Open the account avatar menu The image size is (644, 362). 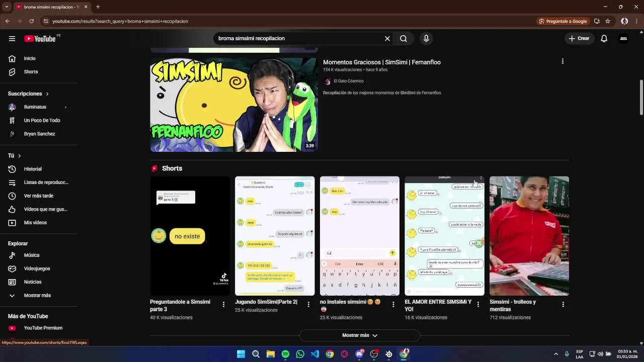tap(623, 39)
